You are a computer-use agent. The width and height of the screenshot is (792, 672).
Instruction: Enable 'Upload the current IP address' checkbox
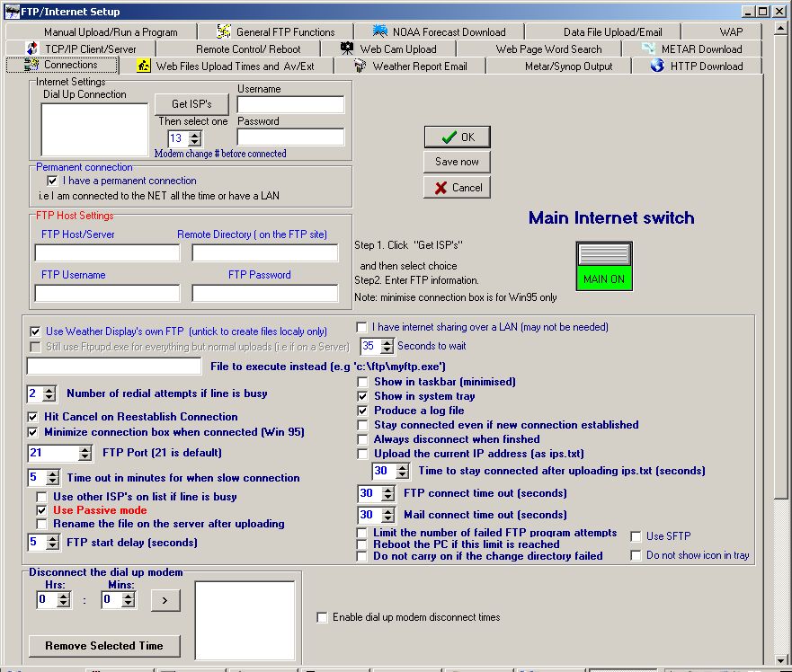362,454
